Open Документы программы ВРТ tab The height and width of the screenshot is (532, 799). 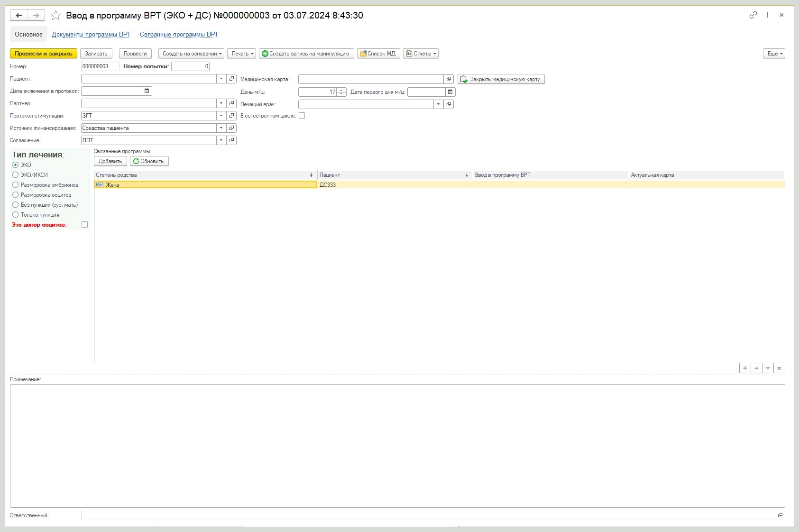coord(91,35)
